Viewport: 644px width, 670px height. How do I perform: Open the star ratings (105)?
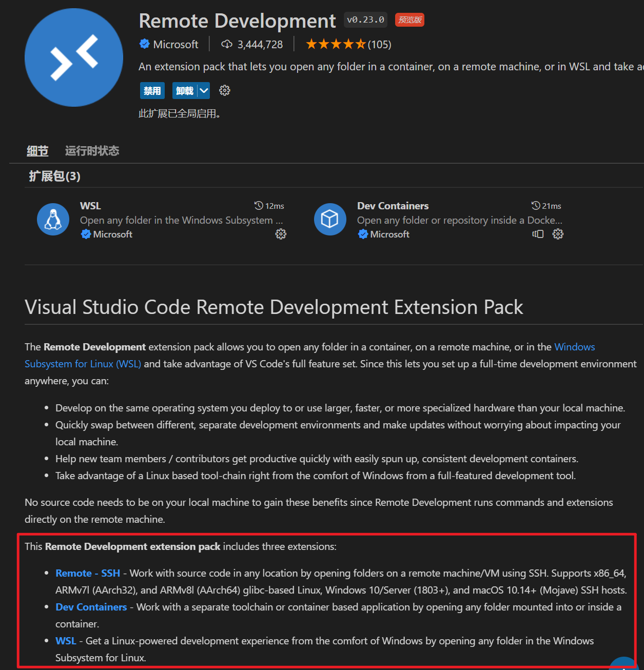pos(348,45)
